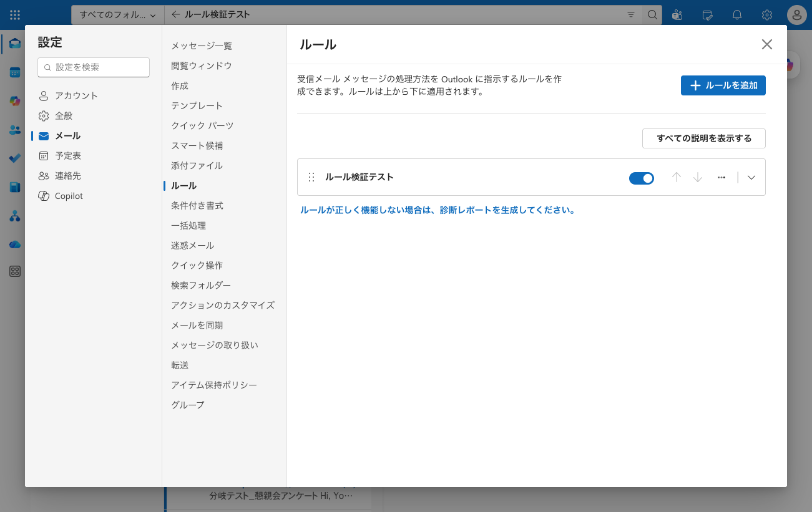
Task: Open the org chart app icon in rail
Action: (x=15, y=216)
